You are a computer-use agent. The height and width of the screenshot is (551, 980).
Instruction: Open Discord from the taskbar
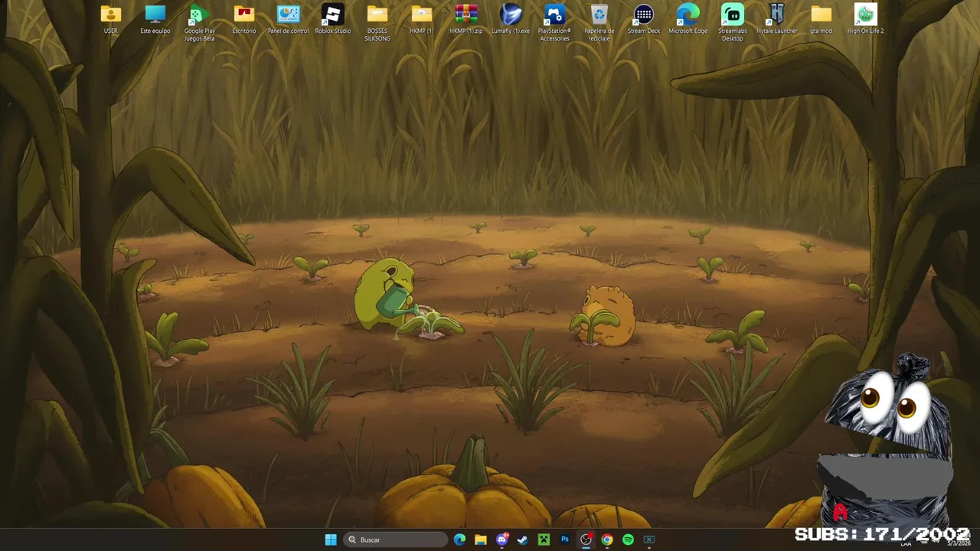click(502, 540)
